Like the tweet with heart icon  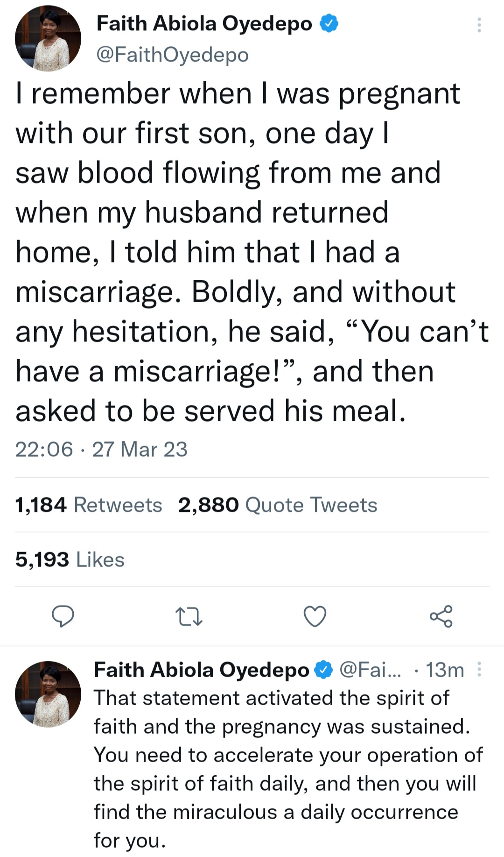tap(315, 616)
